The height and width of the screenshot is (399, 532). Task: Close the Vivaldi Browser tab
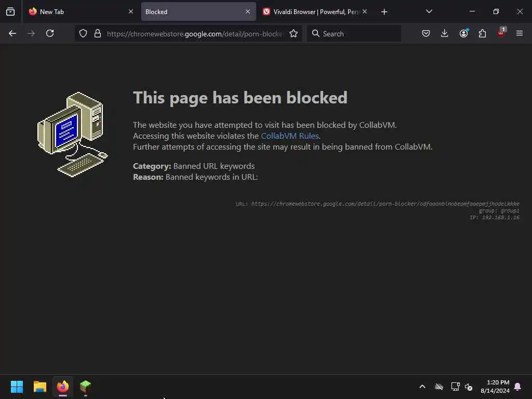(x=365, y=11)
